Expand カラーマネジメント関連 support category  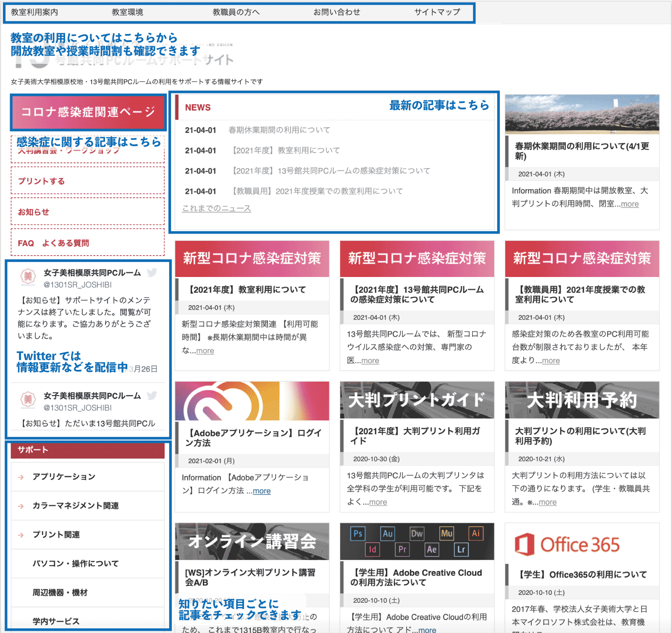click(76, 506)
